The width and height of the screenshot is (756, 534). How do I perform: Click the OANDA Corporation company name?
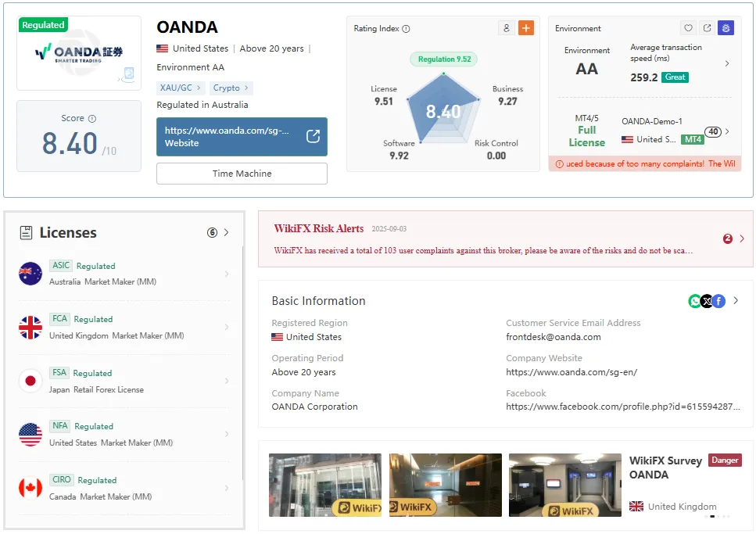(314, 407)
